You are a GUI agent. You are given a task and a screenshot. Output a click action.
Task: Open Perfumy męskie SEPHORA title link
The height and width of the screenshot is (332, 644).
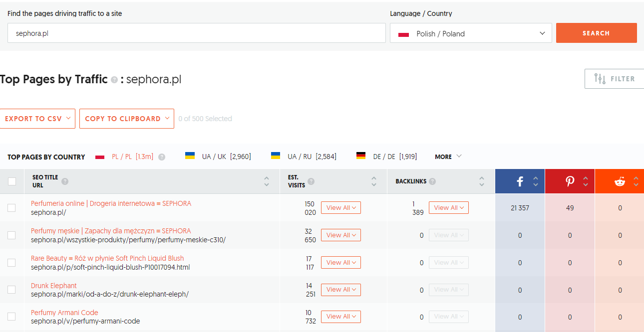111,231
